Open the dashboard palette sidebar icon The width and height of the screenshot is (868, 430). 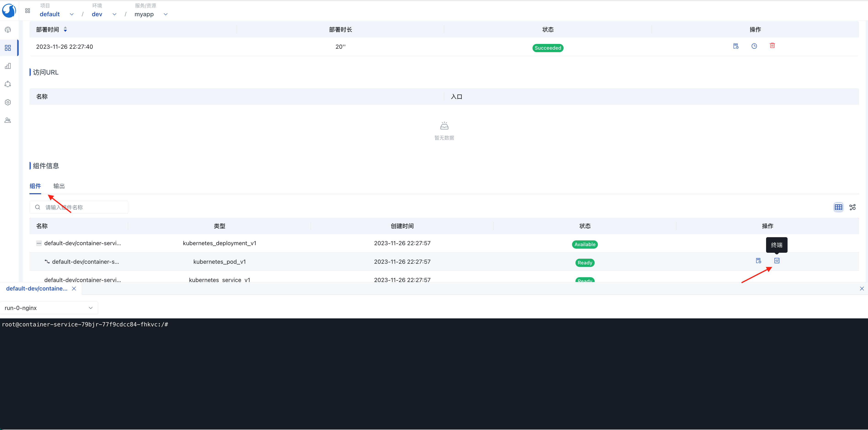(x=8, y=30)
